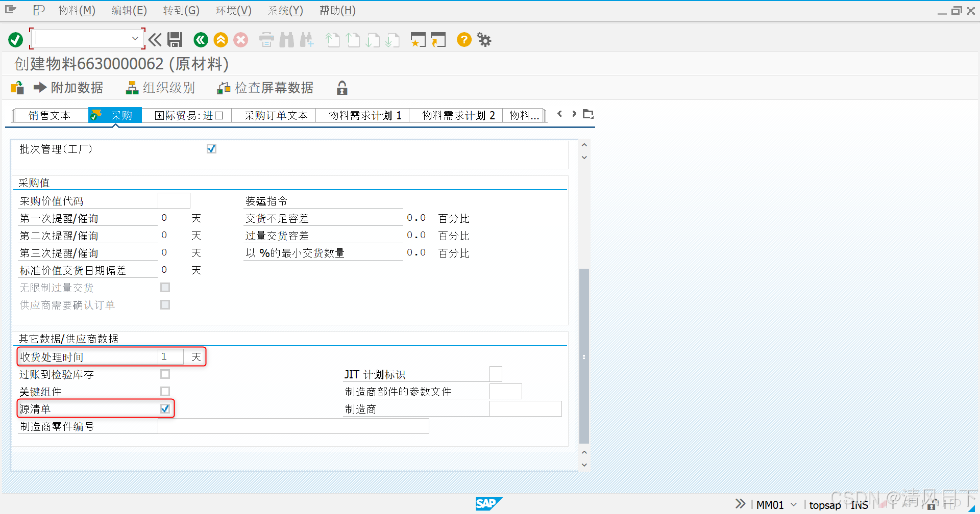Open the tab overview list icon
This screenshot has height=514, width=980.
pyautogui.click(x=588, y=114)
